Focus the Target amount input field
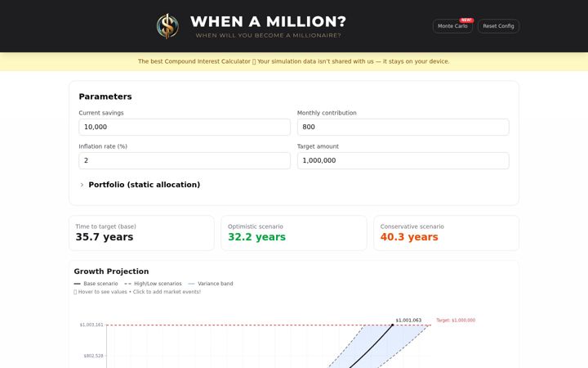 tap(403, 160)
